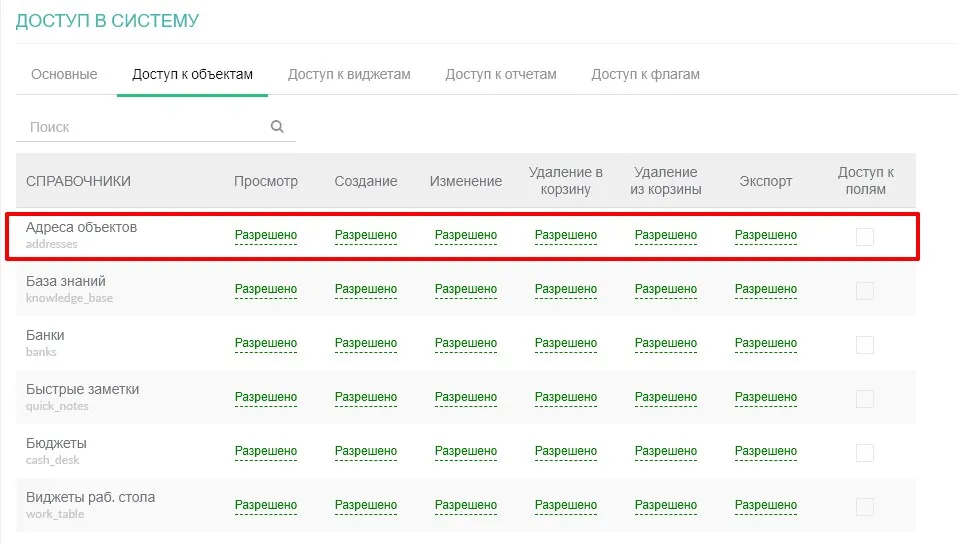
Task: Enable field access checkbox for База знаний
Action: (x=864, y=290)
